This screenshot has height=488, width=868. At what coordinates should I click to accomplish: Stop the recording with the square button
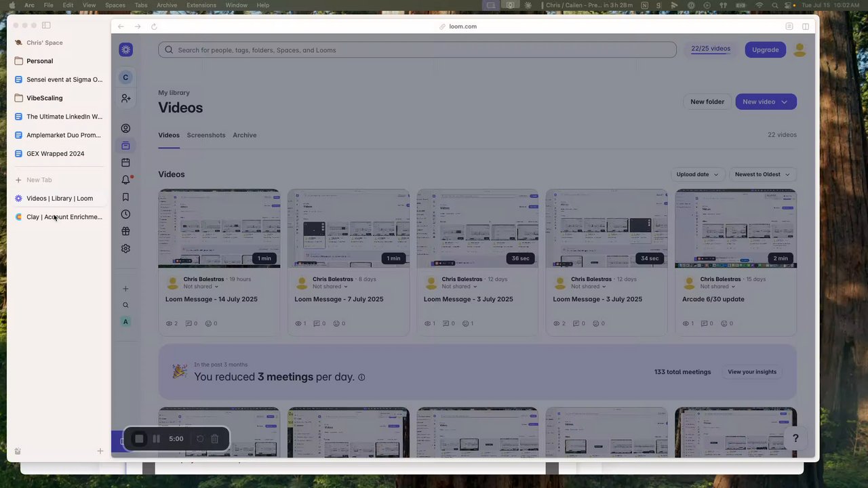[x=139, y=439]
